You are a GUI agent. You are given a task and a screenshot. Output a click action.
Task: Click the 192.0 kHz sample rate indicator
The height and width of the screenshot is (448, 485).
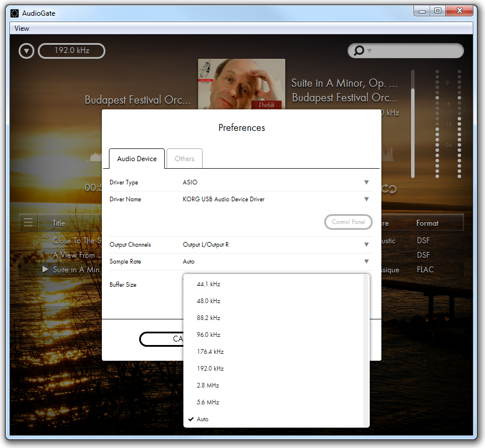point(72,51)
